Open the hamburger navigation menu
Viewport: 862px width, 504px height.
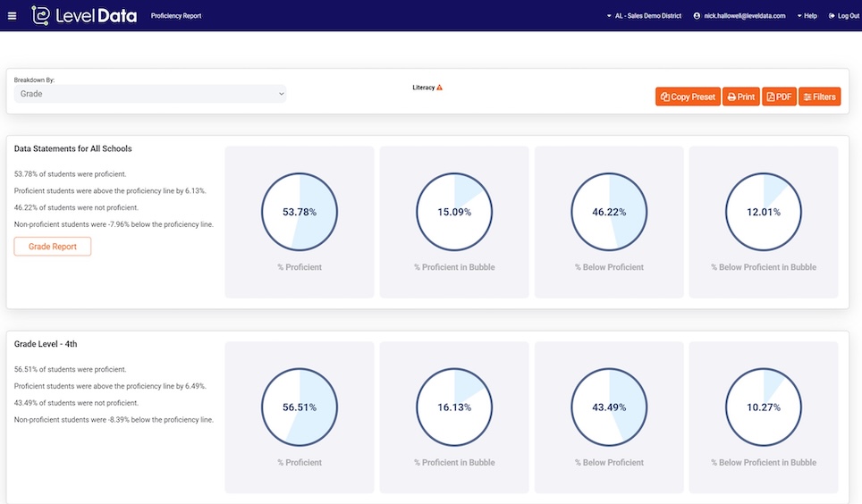coord(13,16)
